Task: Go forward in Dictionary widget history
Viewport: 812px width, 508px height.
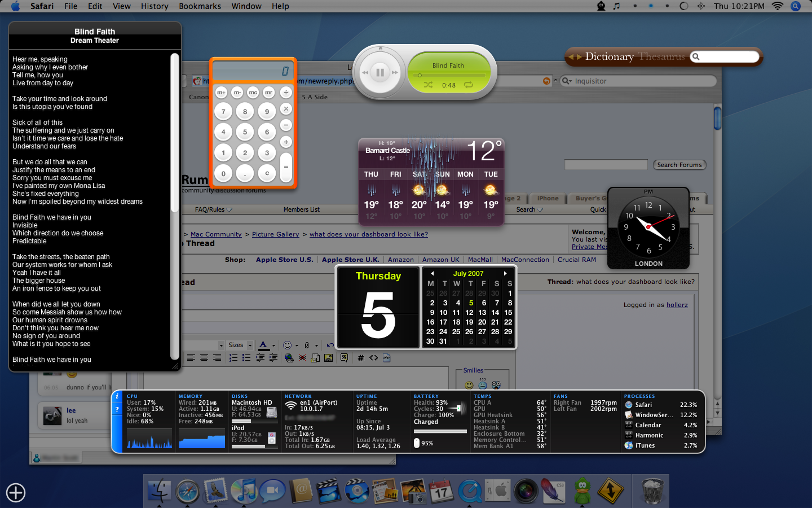Action: [579, 57]
